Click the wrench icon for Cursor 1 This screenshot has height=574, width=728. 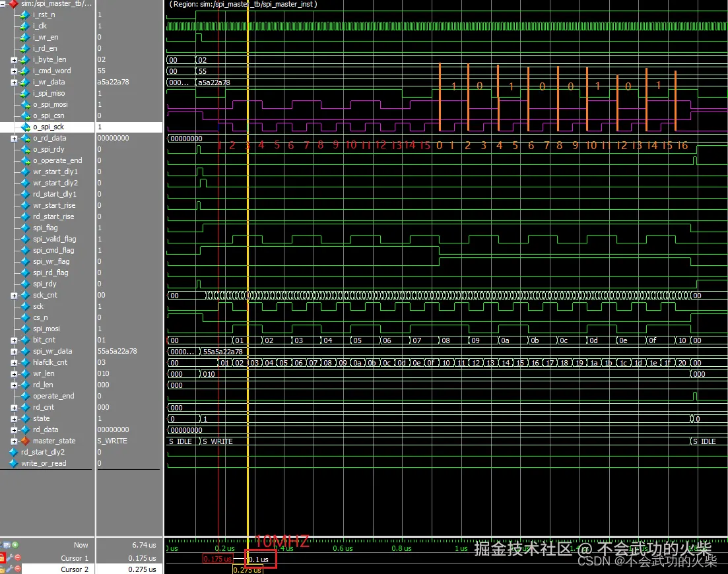[x=10, y=558]
